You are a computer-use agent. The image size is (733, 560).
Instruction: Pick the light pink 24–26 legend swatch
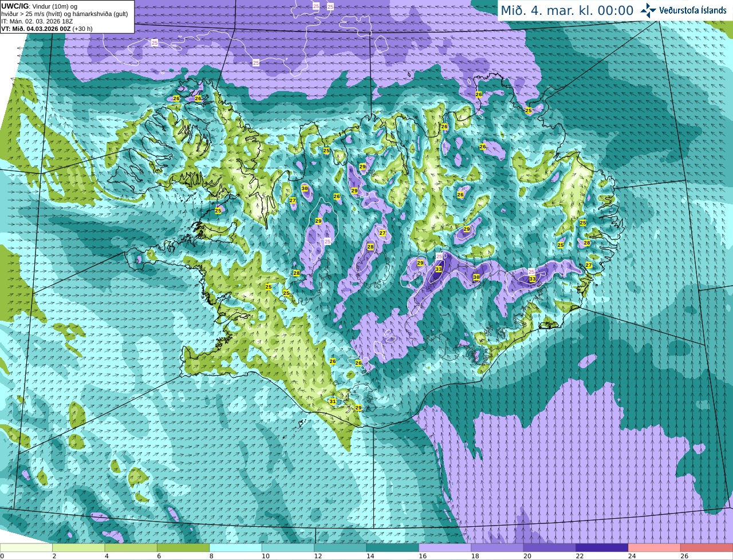655,548
